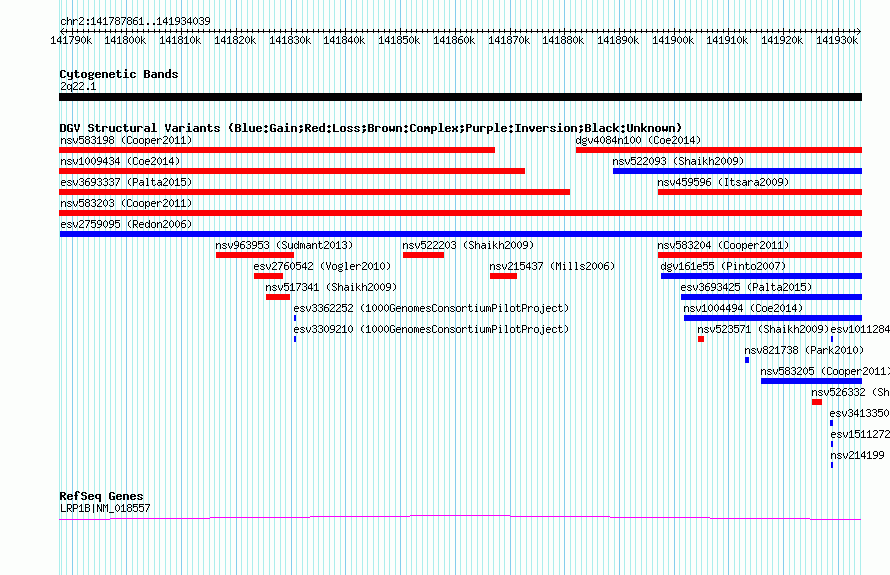890x575 pixels.
Task: Select the nsv459596 (Itsara2009) red bar
Action: pos(760,192)
